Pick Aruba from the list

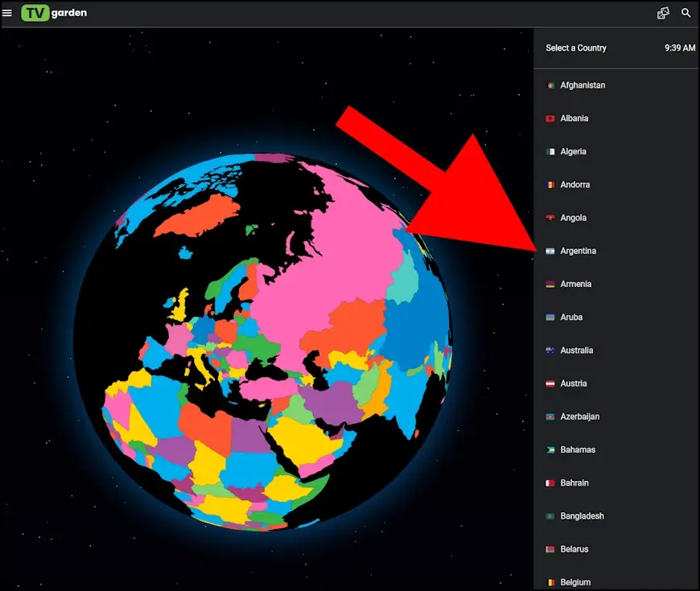[x=571, y=317]
